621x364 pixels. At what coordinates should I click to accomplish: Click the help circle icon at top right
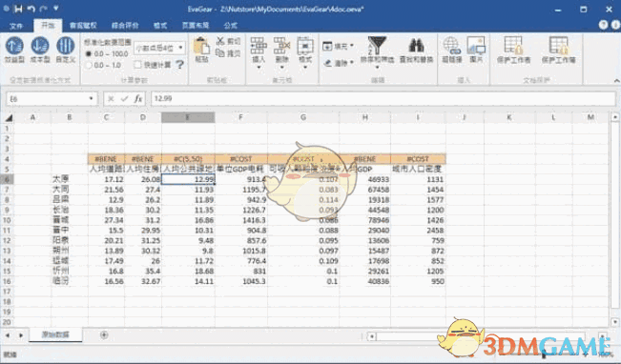pos(603,25)
